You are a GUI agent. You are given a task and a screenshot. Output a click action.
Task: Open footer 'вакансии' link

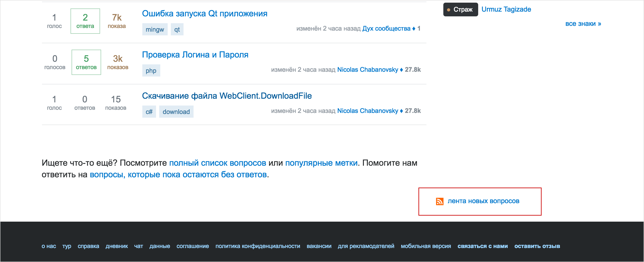pos(319,246)
